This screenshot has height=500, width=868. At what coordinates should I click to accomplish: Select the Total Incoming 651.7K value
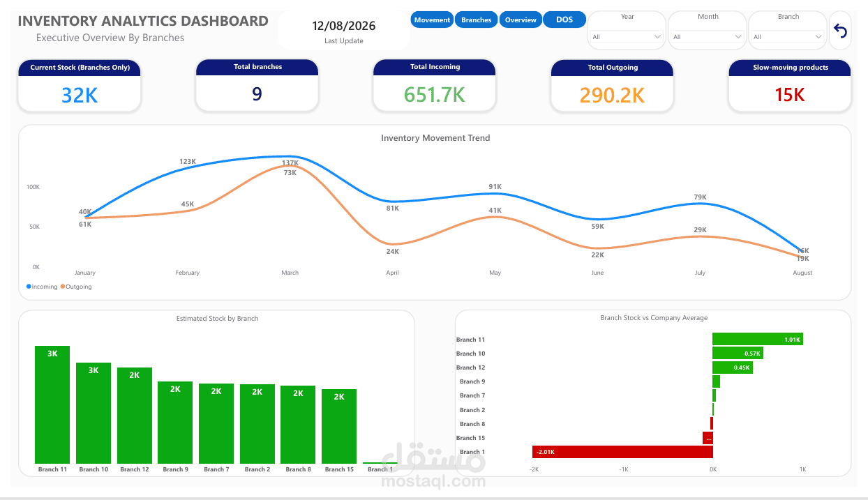tap(434, 95)
